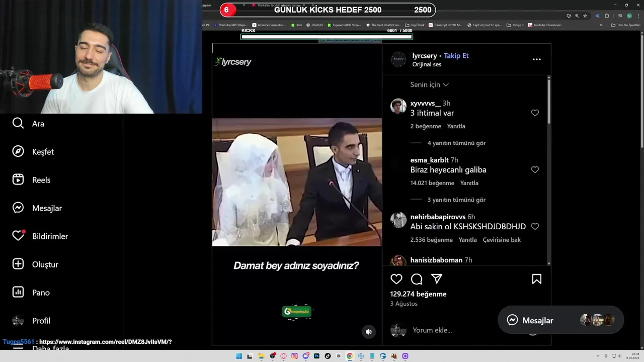The width and height of the screenshot is (644, 362).
Task: Share the reel with paper plane icon
Action: click(x=437, y=279)
